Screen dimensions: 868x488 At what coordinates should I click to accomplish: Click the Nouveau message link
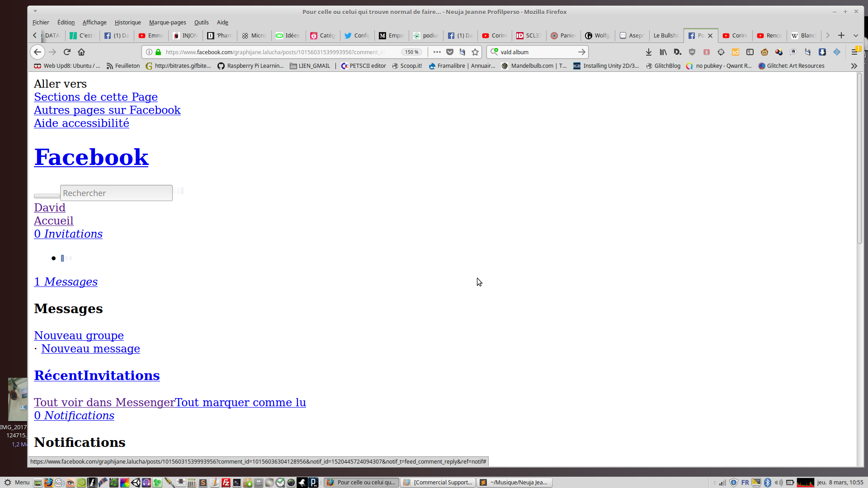click(90, 349)
